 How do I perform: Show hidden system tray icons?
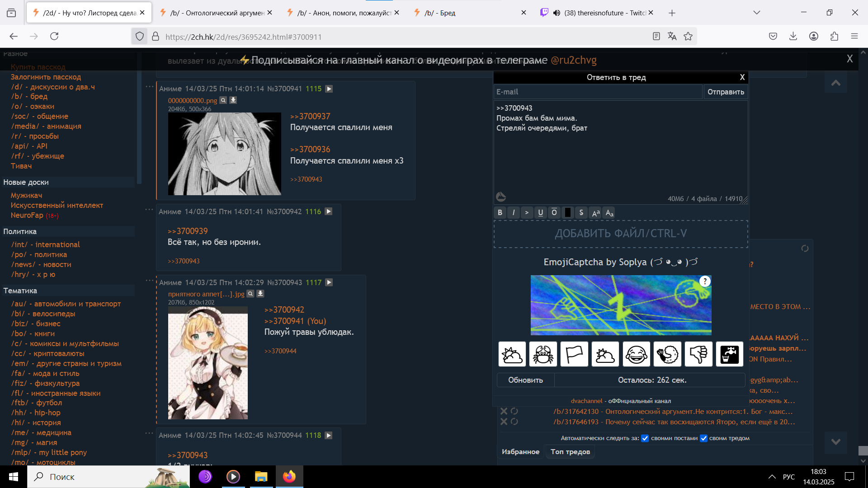(772, 477)
